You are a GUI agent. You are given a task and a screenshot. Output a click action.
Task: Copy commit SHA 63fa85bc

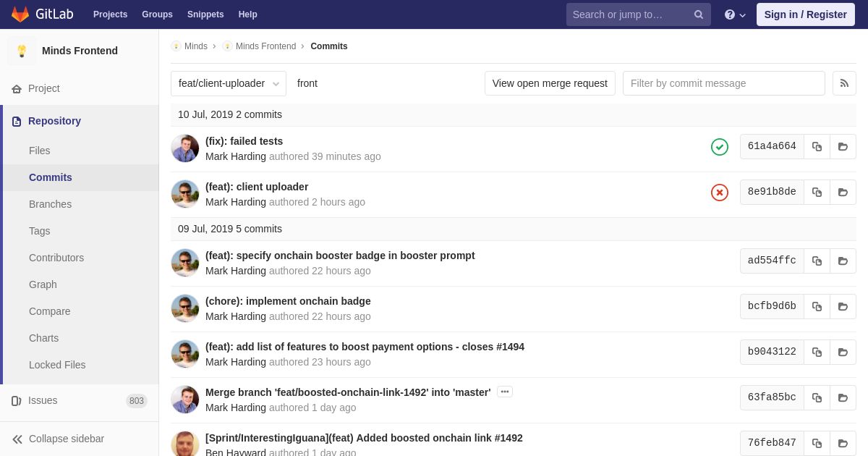tap(817, 397)
